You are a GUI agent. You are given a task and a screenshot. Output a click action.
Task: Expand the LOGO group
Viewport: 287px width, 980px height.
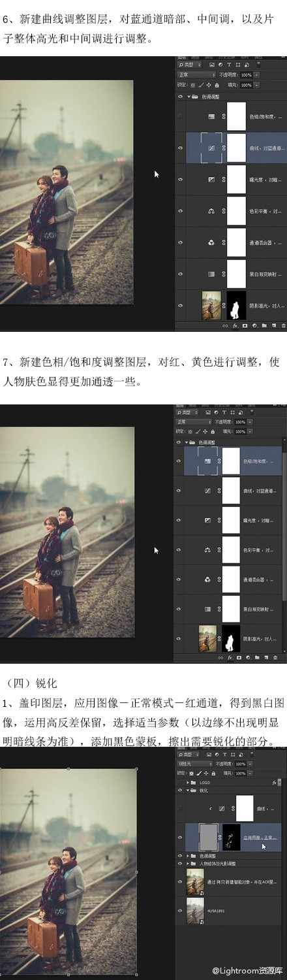point(188,783)
